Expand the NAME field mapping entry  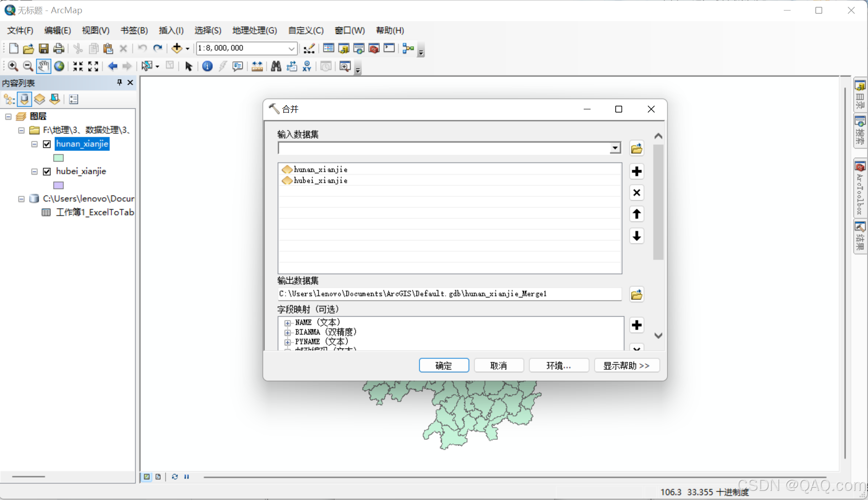287,323
